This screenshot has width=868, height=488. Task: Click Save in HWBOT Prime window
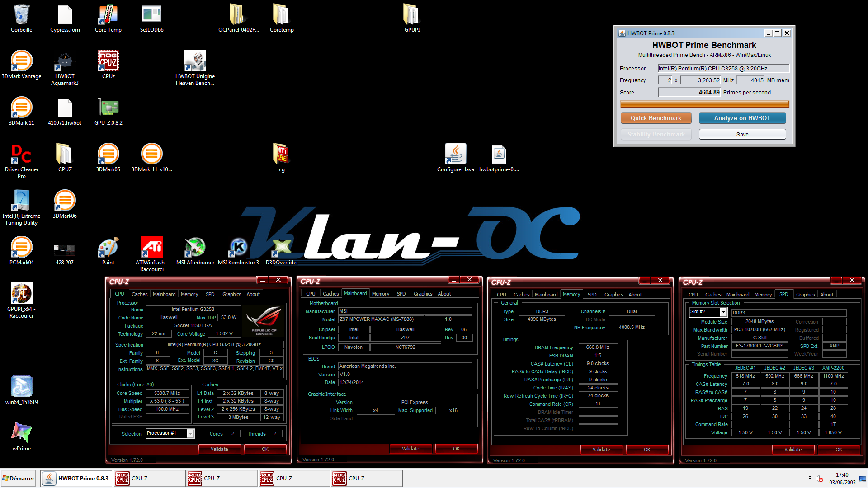pos(742,134)
